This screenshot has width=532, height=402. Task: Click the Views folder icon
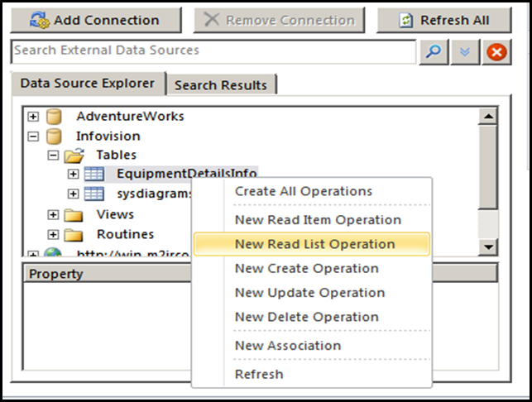[74, 215]
